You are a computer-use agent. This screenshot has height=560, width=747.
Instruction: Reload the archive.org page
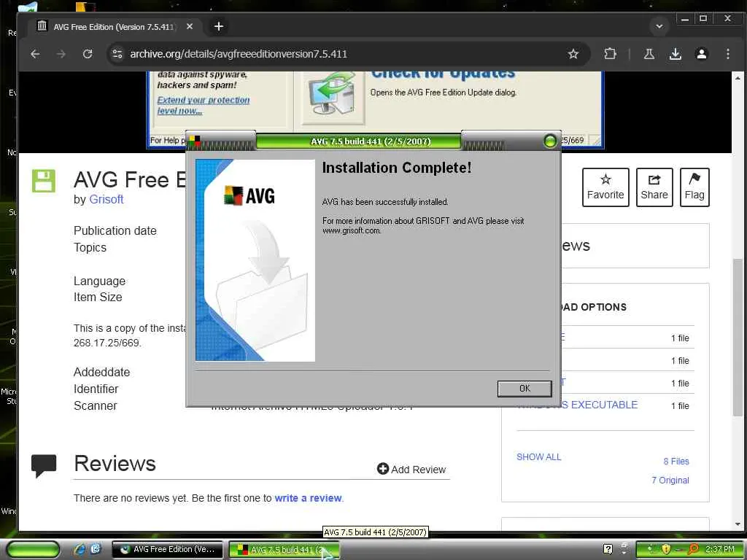(88, 54)
